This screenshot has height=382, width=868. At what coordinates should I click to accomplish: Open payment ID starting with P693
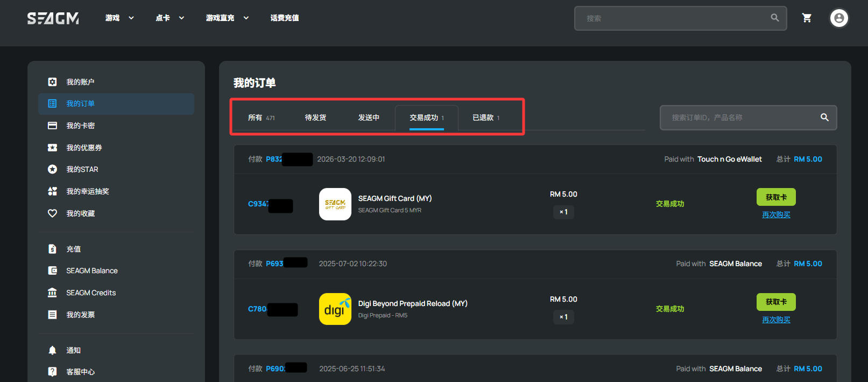274,263
